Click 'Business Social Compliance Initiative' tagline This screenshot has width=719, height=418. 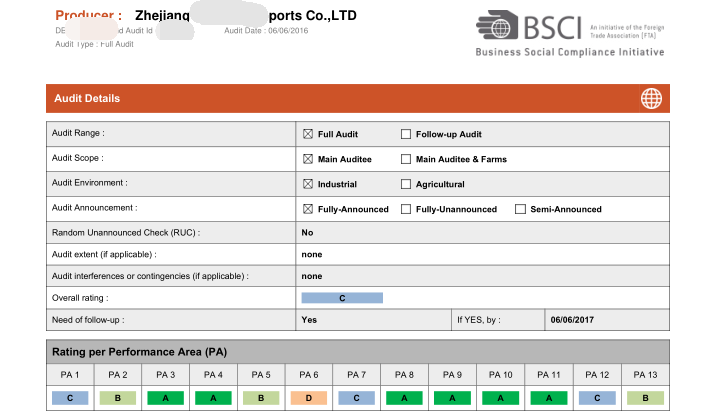(x=570, y=52)
